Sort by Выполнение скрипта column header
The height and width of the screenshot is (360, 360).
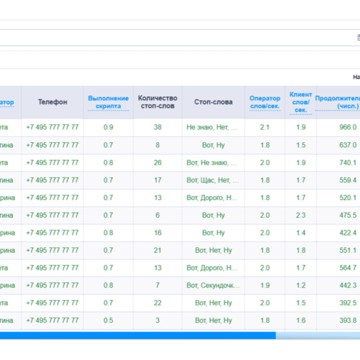click(x=108, y=102)
